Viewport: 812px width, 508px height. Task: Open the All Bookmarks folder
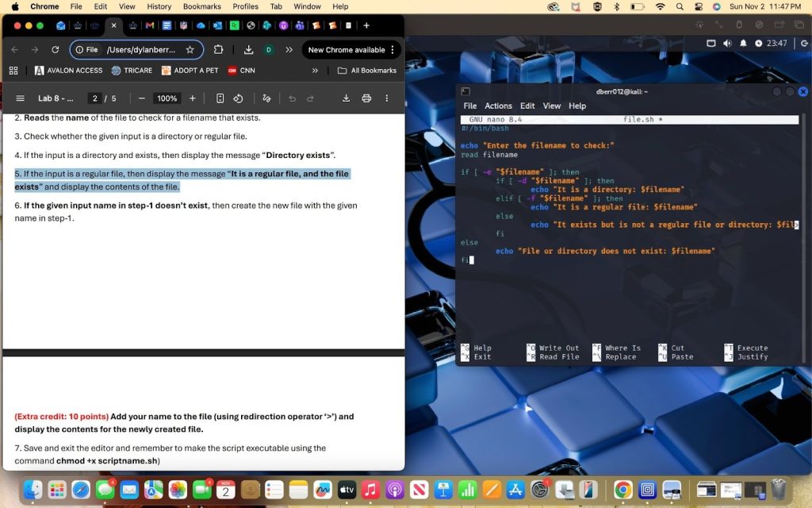(366, 71)
